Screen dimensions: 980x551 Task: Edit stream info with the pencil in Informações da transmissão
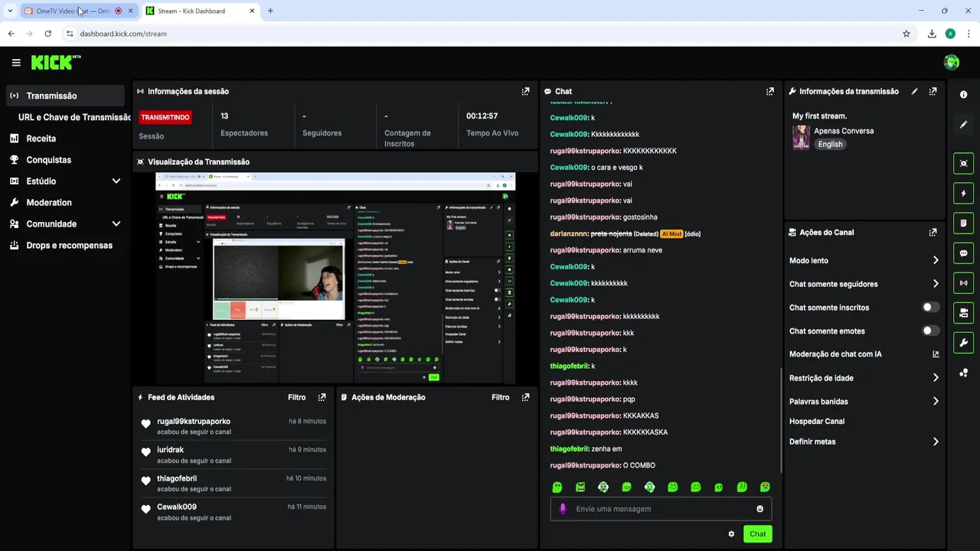[914, 91]
